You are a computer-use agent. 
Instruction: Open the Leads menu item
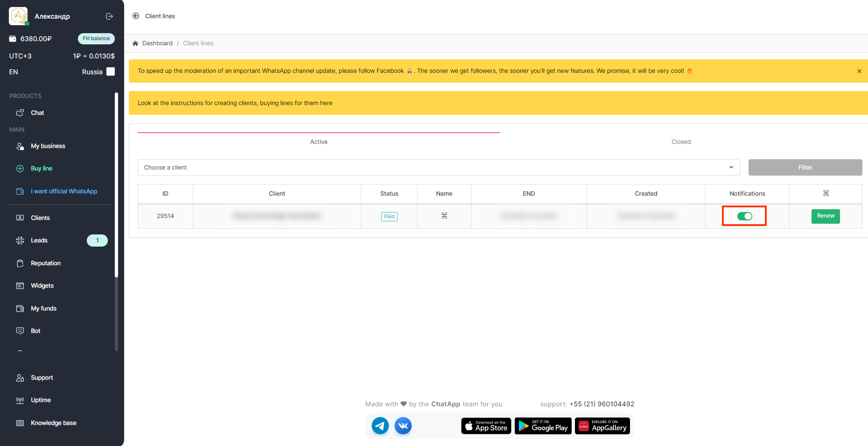point(39,241)
